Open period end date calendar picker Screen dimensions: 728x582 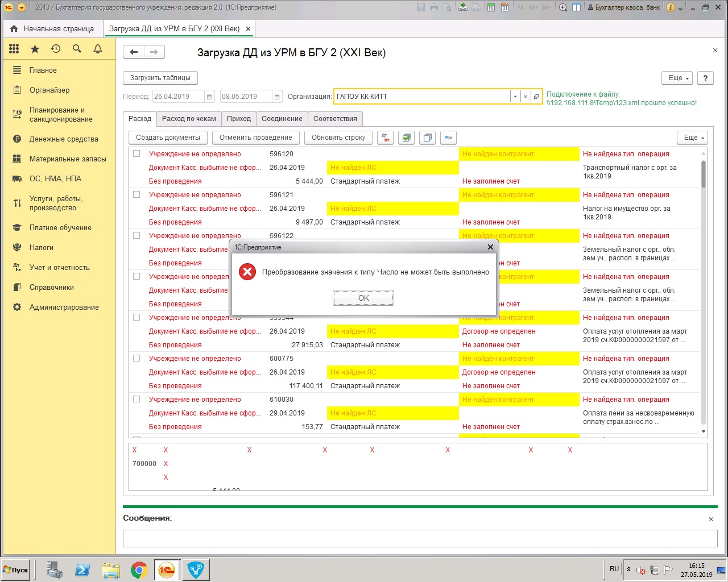277,97
